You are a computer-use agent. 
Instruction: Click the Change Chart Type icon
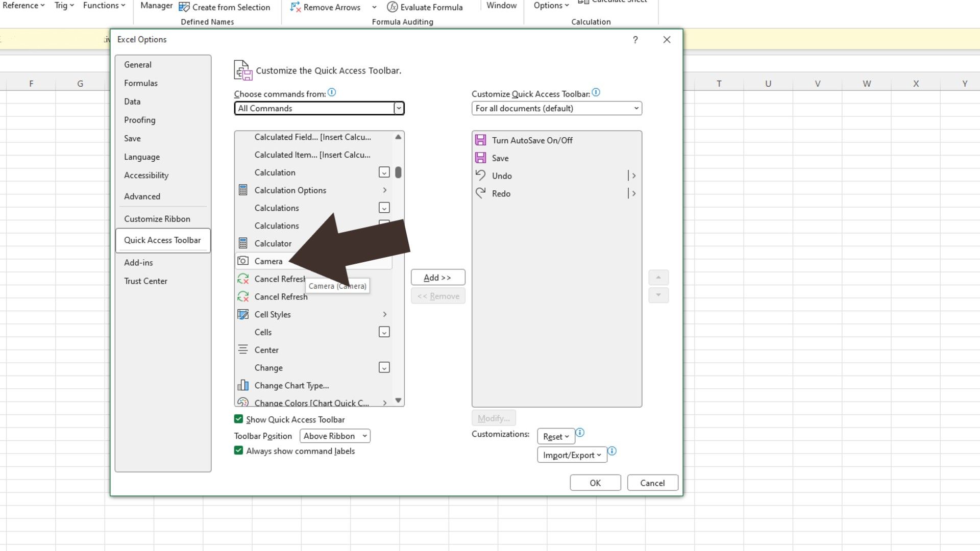tap(243, 385)
